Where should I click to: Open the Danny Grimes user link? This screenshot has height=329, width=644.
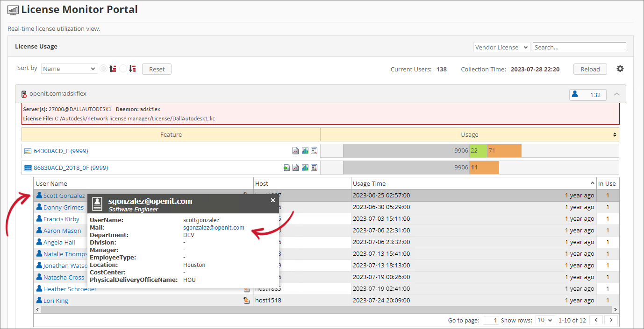(64, 207)
